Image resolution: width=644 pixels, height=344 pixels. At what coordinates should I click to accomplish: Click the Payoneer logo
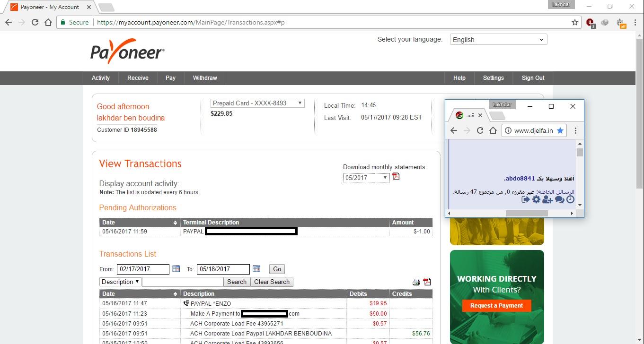pyautogui.click(x=127, y=51)
